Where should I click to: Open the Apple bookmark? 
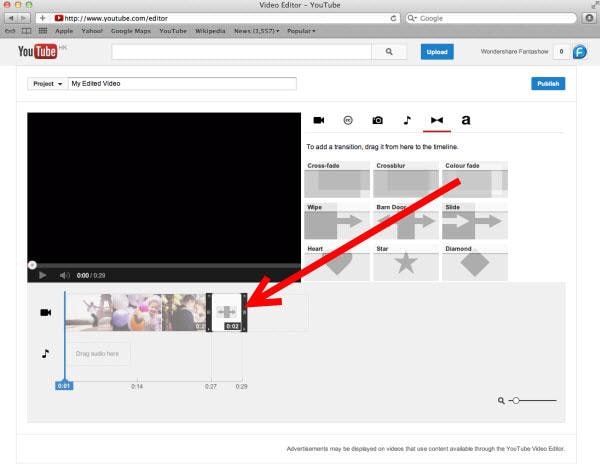pos(64,31)
